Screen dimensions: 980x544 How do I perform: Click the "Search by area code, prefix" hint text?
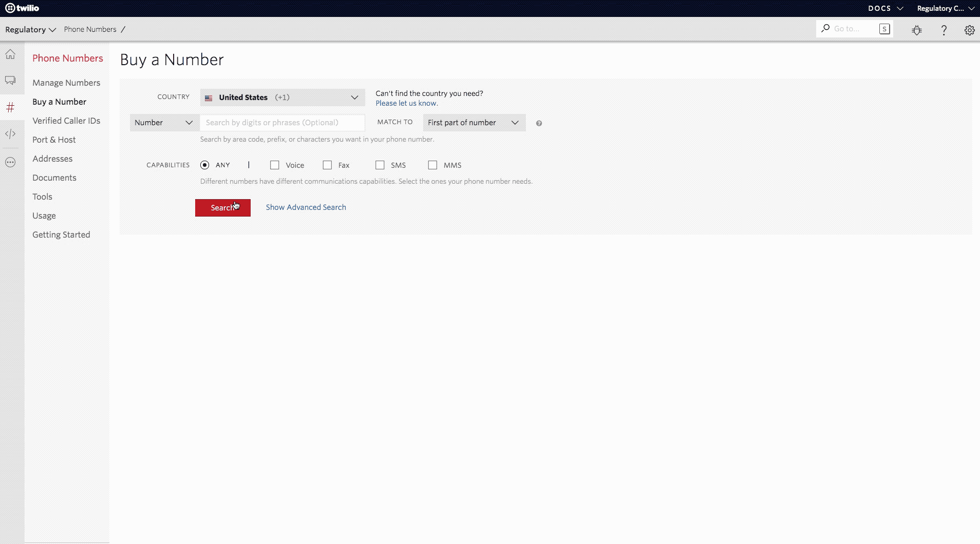[x=317, y=139]
